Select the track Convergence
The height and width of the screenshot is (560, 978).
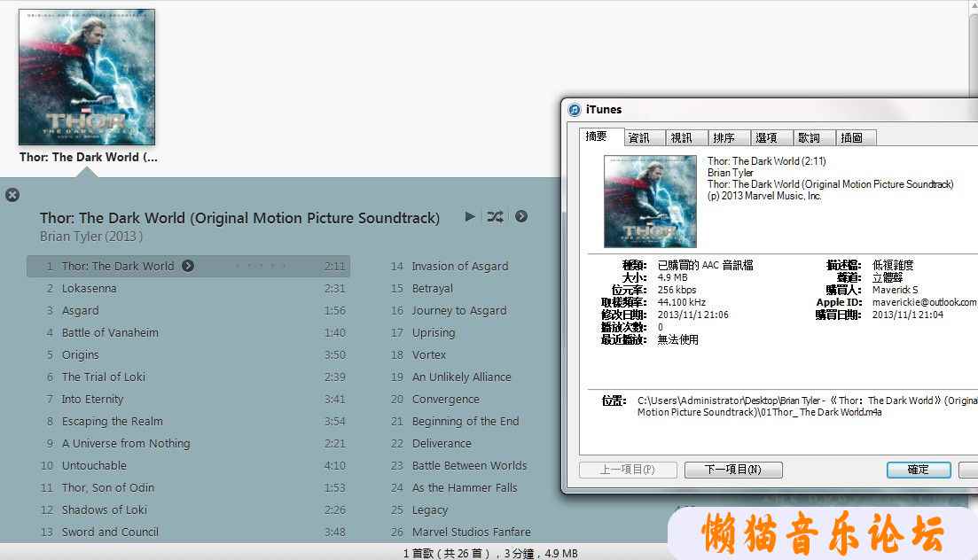point(446,399)
